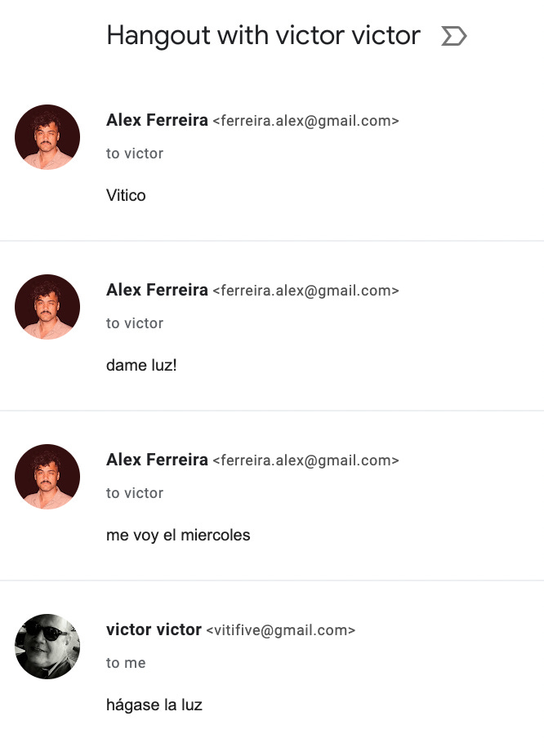Screen dimensions: 544x756
Task: Expand 'to victor' recipient details under the first message
Action: (x=135, y=153)
